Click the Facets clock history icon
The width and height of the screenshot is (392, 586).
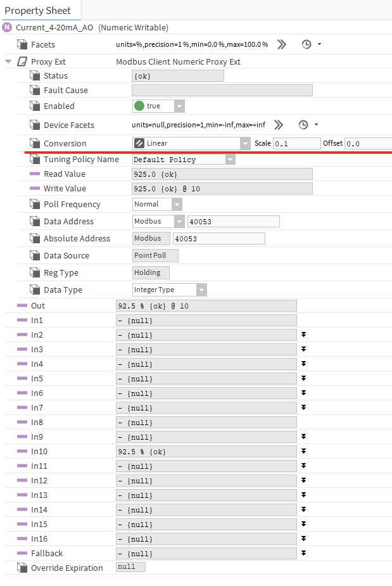click(x=306, y=44)
